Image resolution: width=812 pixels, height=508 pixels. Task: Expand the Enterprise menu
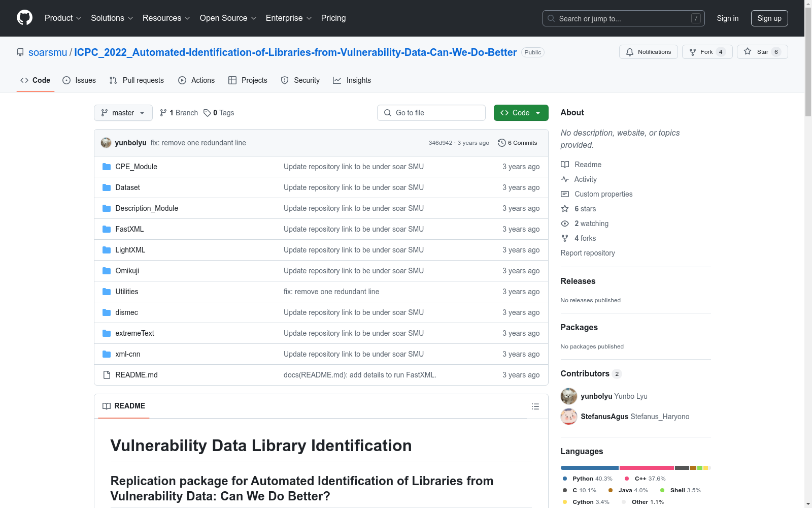[289, 18]
